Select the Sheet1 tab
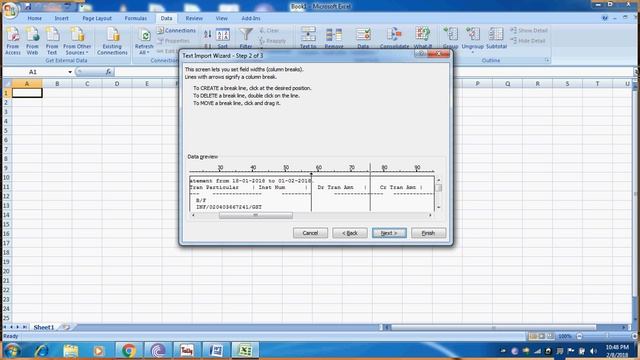Viewport: 640px width, 360px height. click(44, 327)
